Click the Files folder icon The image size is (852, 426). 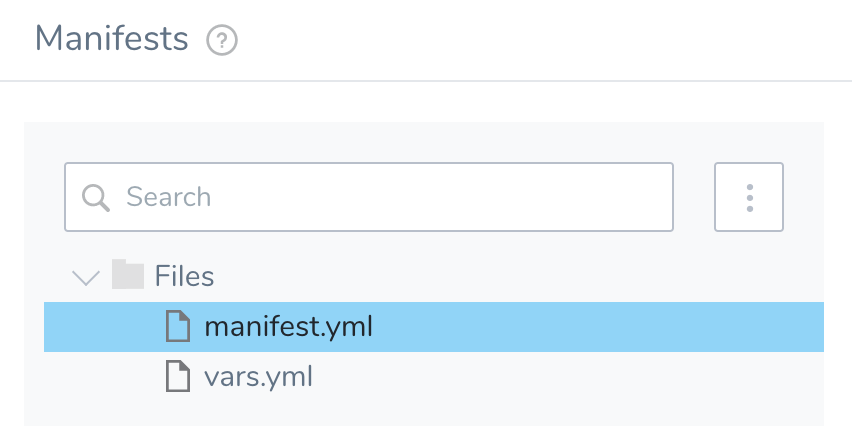[x=128, y=274]
